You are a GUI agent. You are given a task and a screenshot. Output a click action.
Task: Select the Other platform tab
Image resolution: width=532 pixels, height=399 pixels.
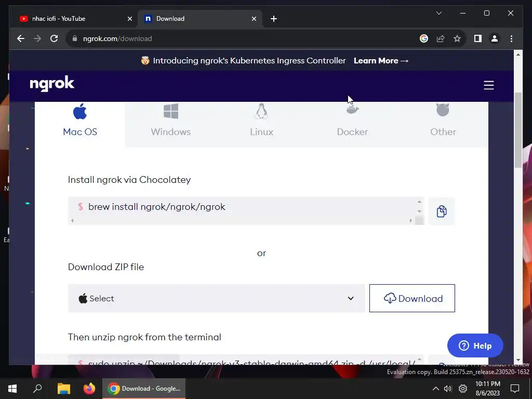click(x=443, y=125)
